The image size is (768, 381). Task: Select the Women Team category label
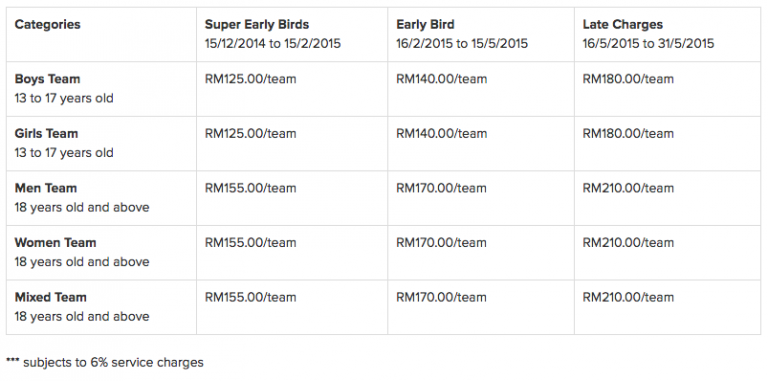pos(55,242)
